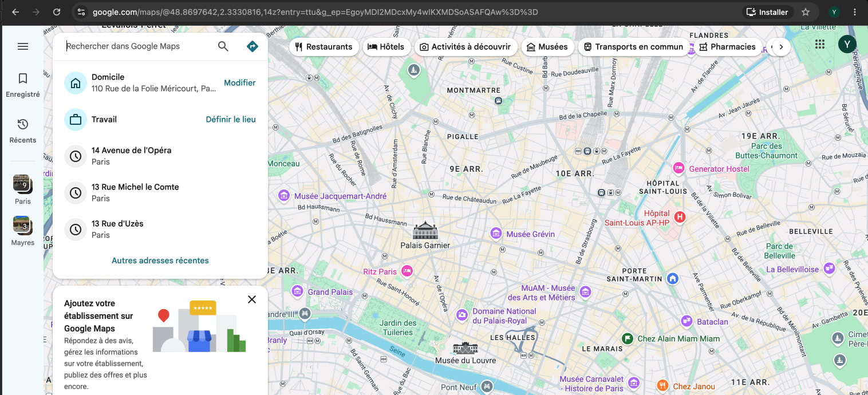Select the Ritz Paris hotel pin

tap(407, 271)
